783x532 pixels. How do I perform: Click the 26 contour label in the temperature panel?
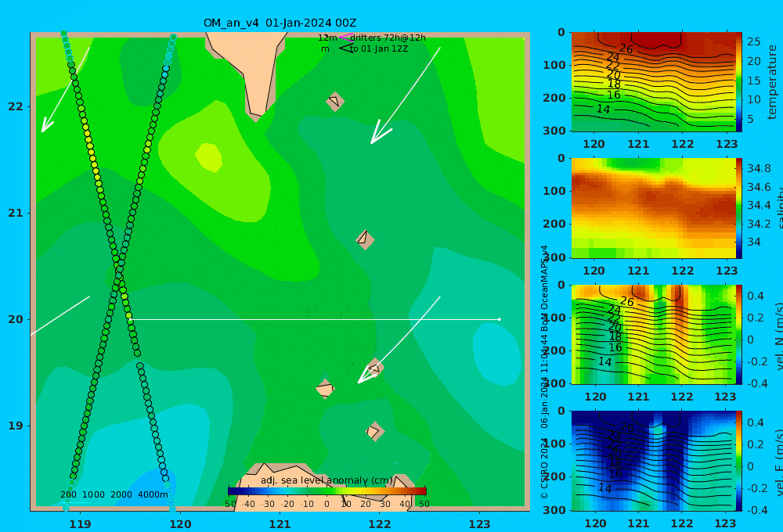[626, 49]
